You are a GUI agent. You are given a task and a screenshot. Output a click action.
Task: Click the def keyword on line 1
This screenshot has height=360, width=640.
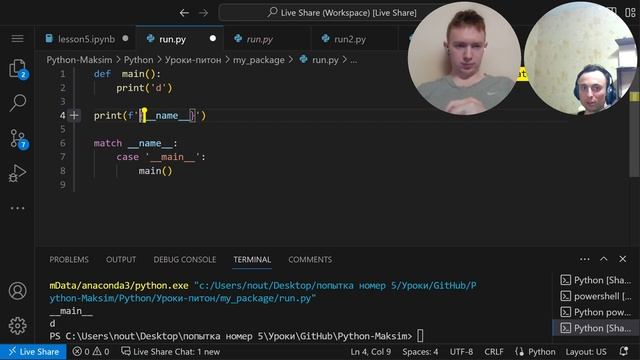coord(102,74)
